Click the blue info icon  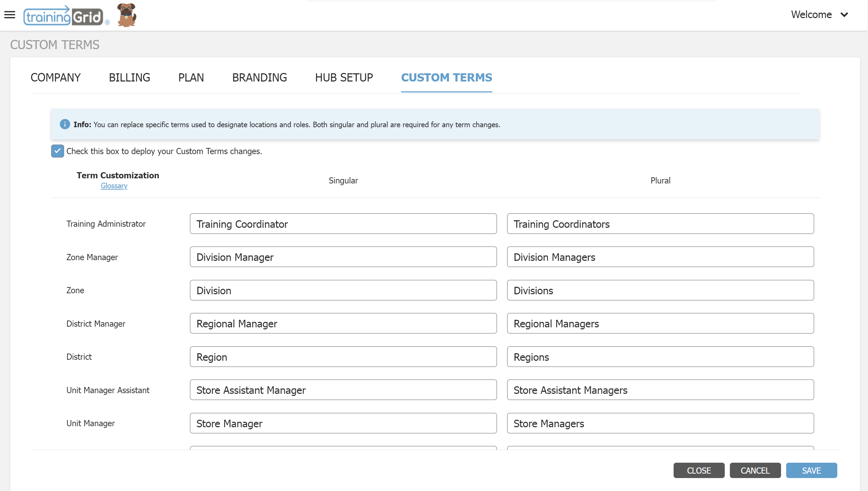coord(65,124)
